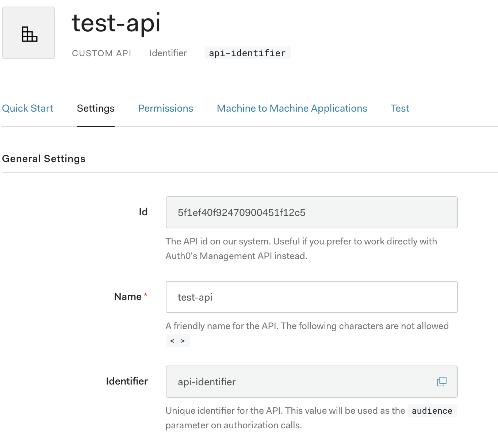Click the test-api page title
The image size is (498, 448).
pyautogui.click(x=116, y=23)
